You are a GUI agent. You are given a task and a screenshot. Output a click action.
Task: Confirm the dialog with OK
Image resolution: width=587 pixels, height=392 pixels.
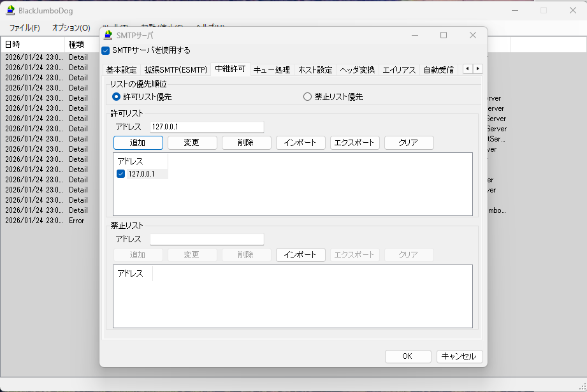pos(408,356)
